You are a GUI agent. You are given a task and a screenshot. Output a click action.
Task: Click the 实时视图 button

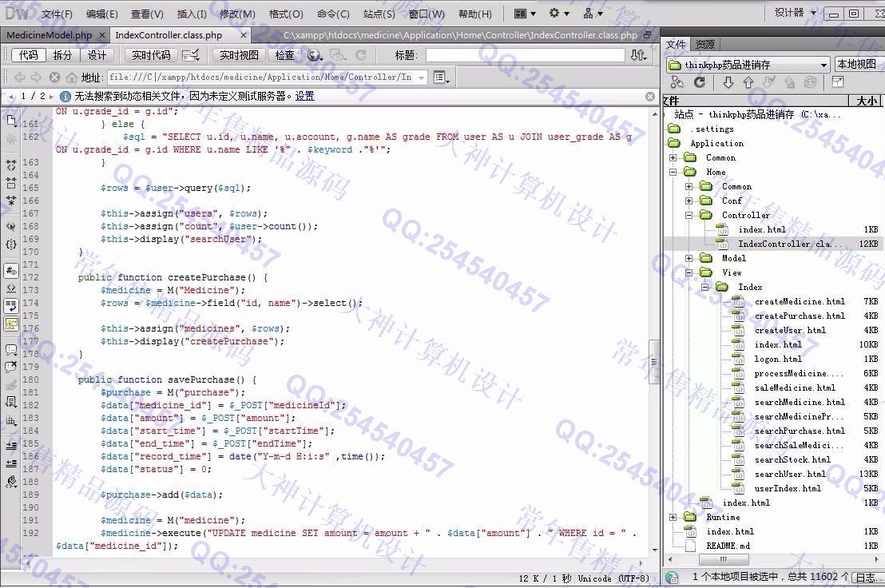tap(239, 55)
